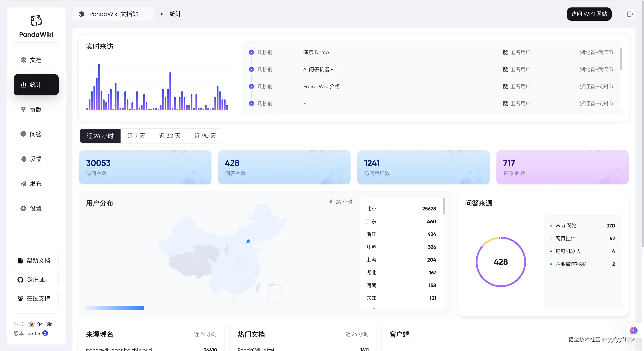Click the 在线支持 button
This screenshot has width=644, height=351.
(x=36, y=299)
